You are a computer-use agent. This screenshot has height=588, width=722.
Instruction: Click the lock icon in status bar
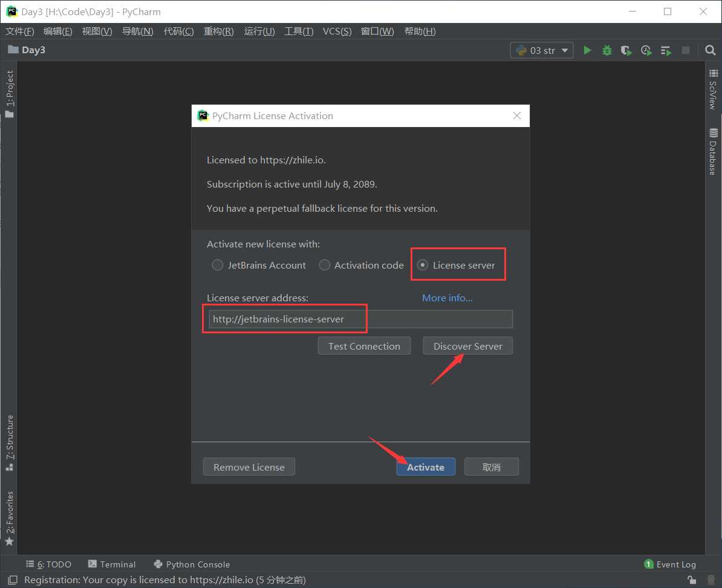(692, 580)
